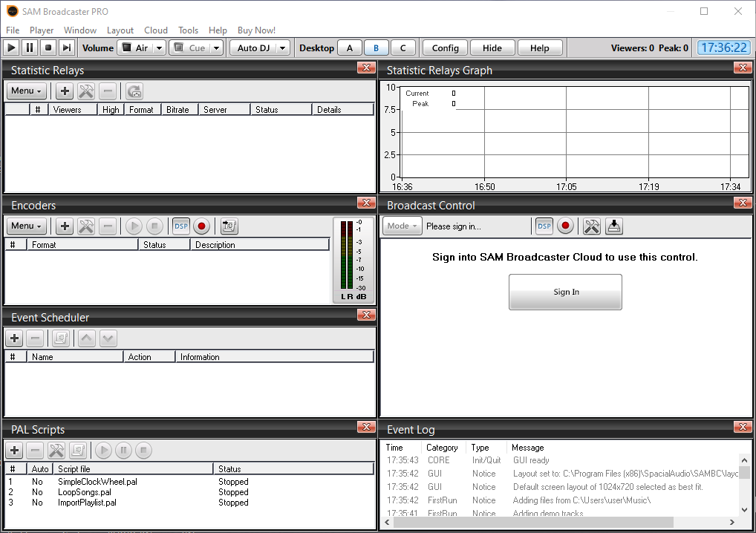Open Broadcast Control settings tools icon
Screen dimensions: 756x533
[x=592, y=226]
